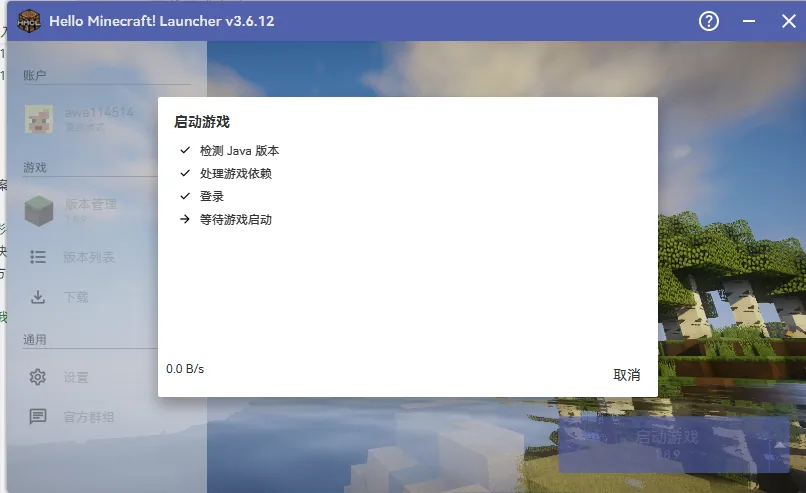The image size is (806, 493).
Task: Click the launcher title text v3.6.12
Action: point(162,21)
